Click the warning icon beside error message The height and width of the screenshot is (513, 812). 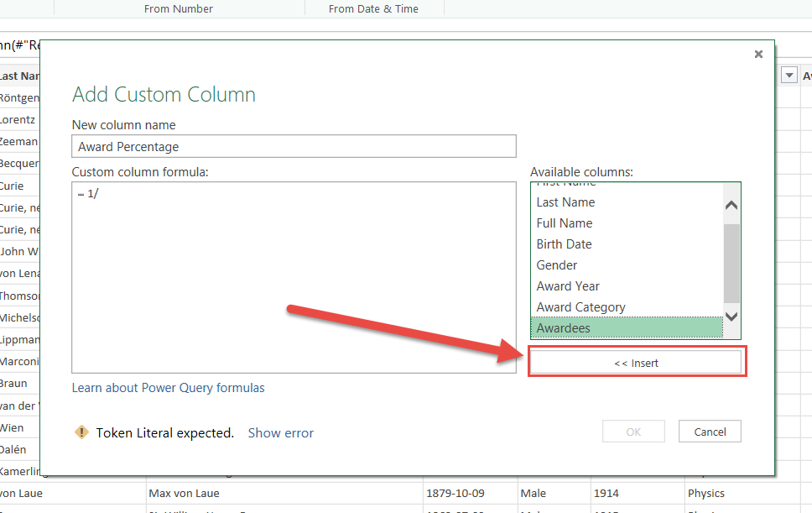(x=81, y=432)
